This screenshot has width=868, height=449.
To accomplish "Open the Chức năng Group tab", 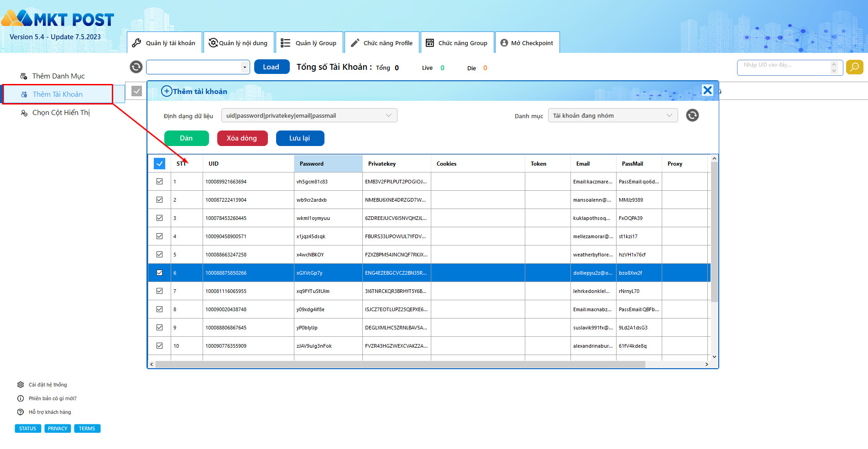I will pos(457,42).
